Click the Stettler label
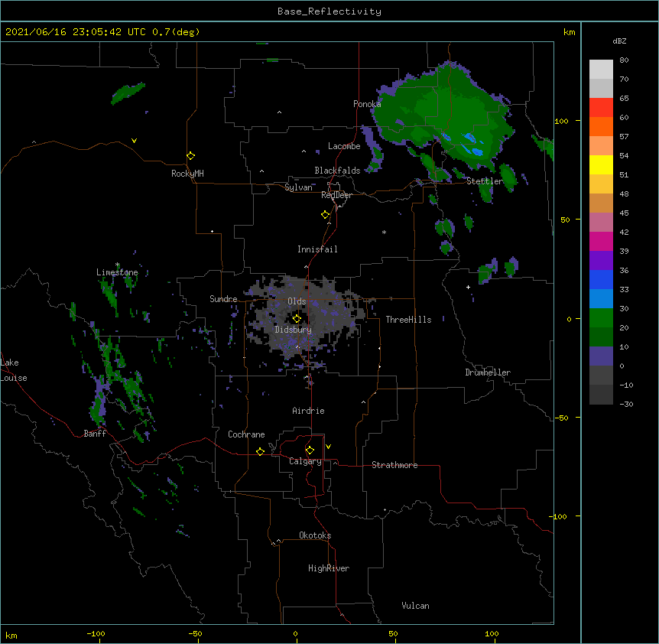This screenshot has width=659, height=644. (485, 181)
